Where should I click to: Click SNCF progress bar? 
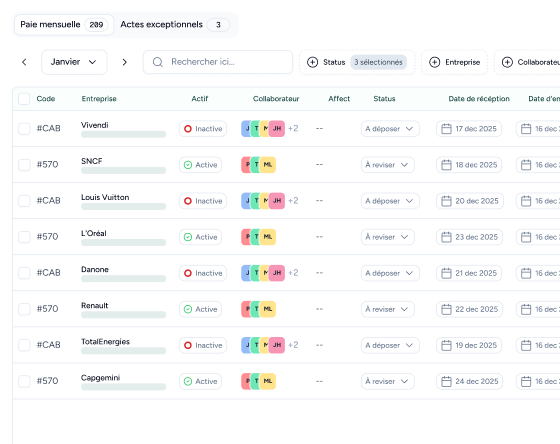[x=124, y=170]
